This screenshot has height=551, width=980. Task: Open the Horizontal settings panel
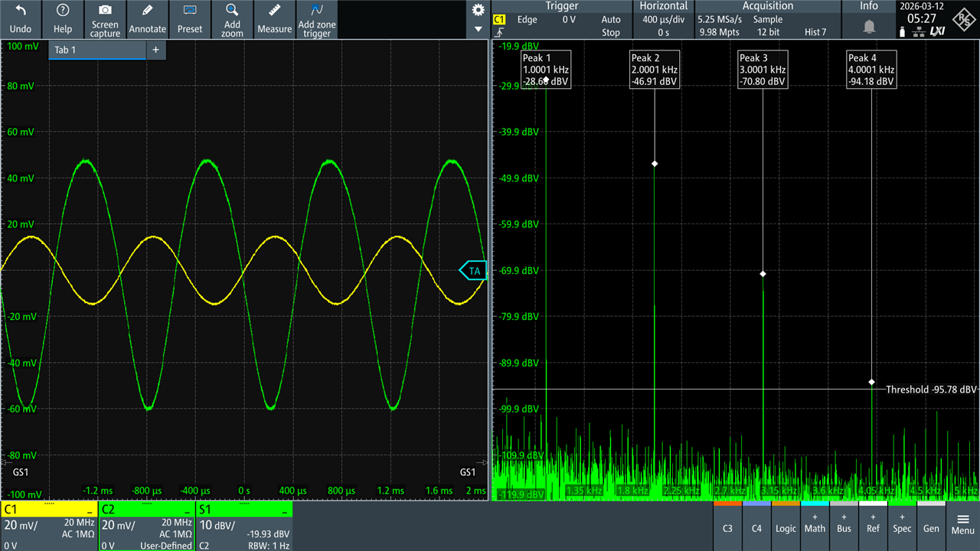click(x=664, y=6)
